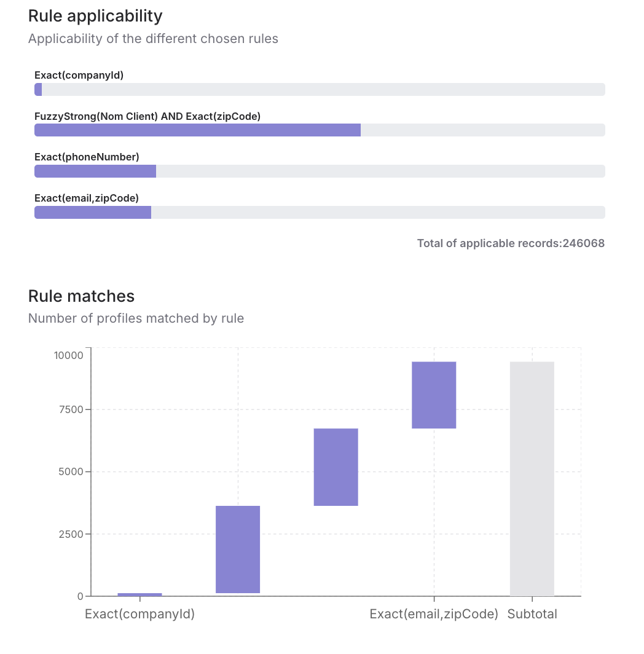
Task: Click the 'Subtotal' x-axis label
Action: pyautogui.click(x=532, y=614)
